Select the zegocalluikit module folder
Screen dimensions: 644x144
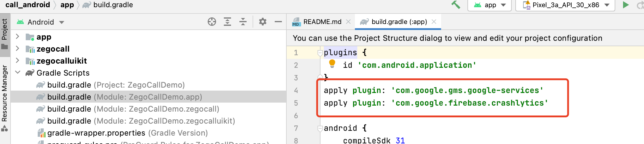pyautogui.click(x=56, y=61)
